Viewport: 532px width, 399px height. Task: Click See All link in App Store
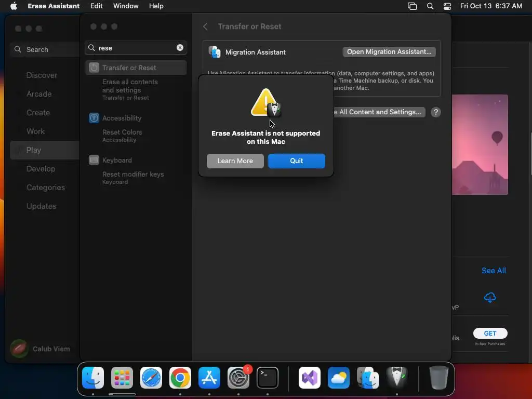pos(494,270)
